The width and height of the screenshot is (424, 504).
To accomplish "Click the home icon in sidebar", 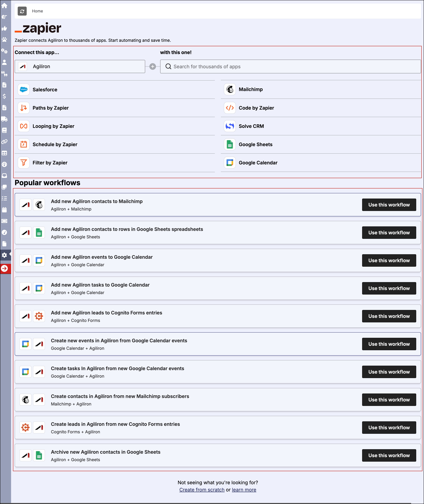I will coord(4,6).
